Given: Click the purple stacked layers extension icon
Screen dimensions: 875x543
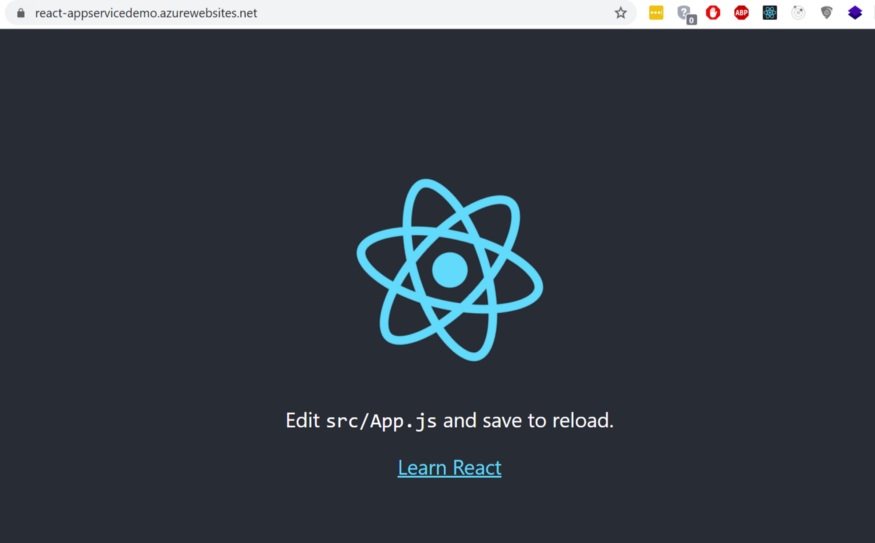Looking at the screenshot, I should click(x=854, y=13).
